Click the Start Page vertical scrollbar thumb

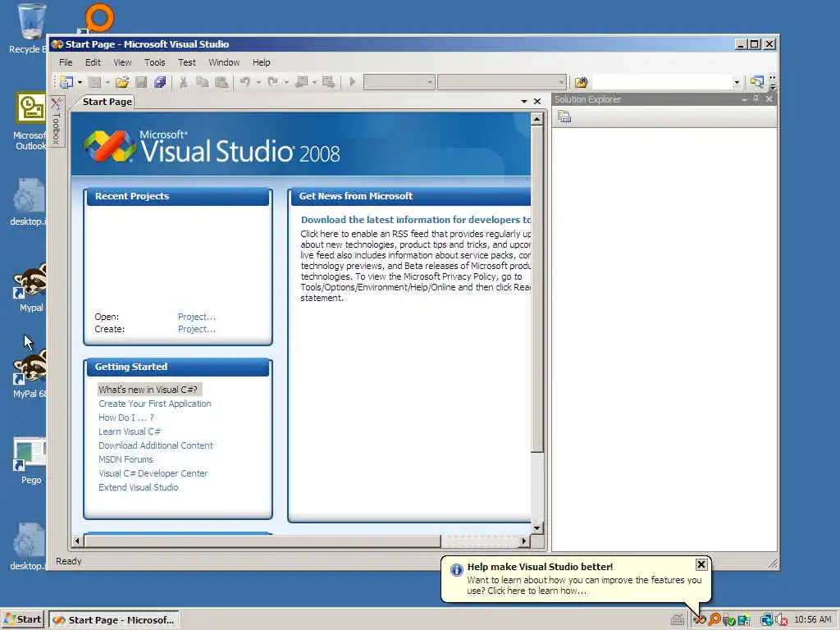[x=536, y=289]
